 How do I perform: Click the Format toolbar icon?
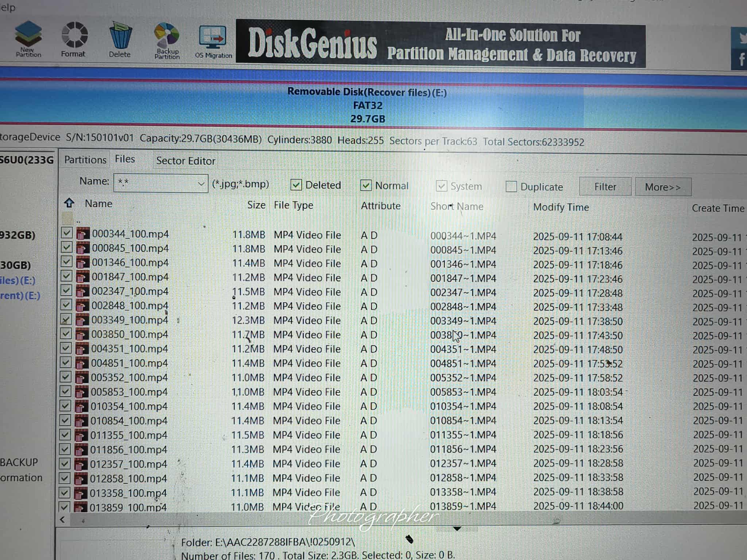pyautogui.click(x=73, y=39)
